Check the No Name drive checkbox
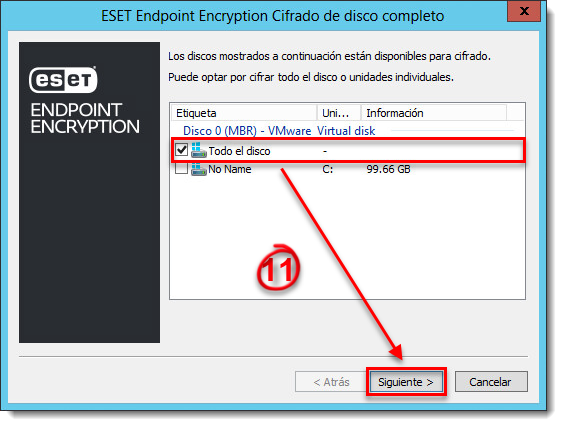This screenshot has height=426, width=562. point(181,168)
